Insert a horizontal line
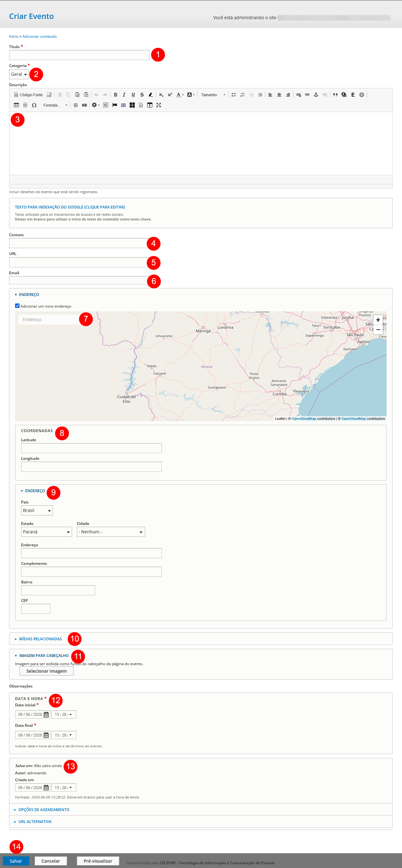Viewport: 402px width, 868px height. [25, 105]
